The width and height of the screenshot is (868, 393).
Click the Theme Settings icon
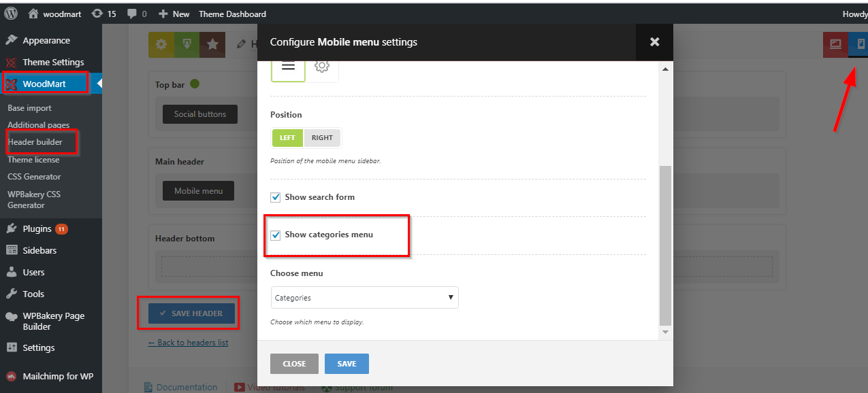(x=11, y=62)
